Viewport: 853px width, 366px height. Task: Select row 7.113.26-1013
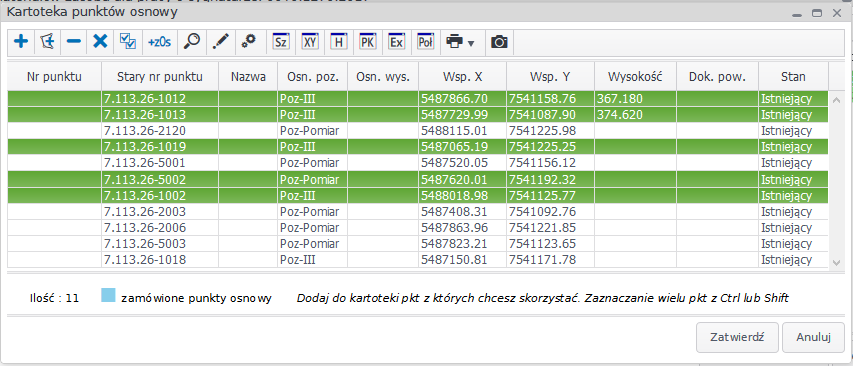[x=418, y=115]
